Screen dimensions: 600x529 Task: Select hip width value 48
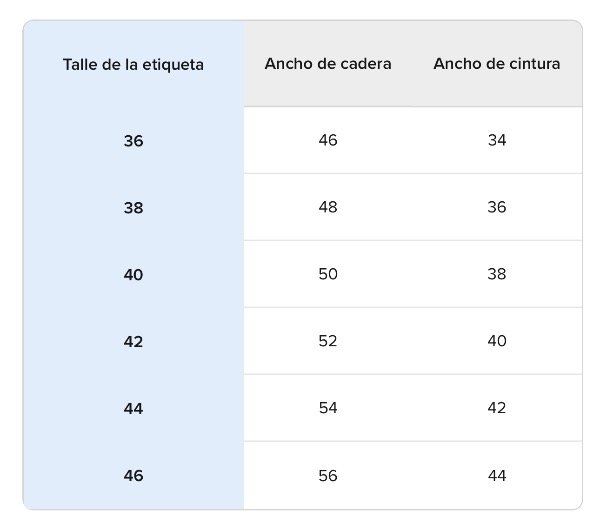(328, 207)
